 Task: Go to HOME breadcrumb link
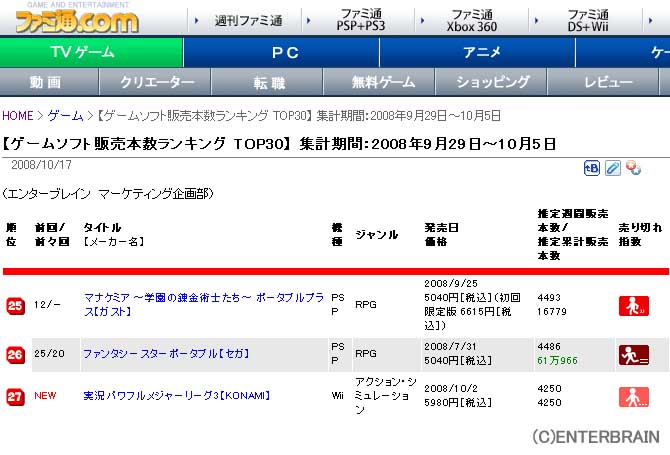coord(18,116)
